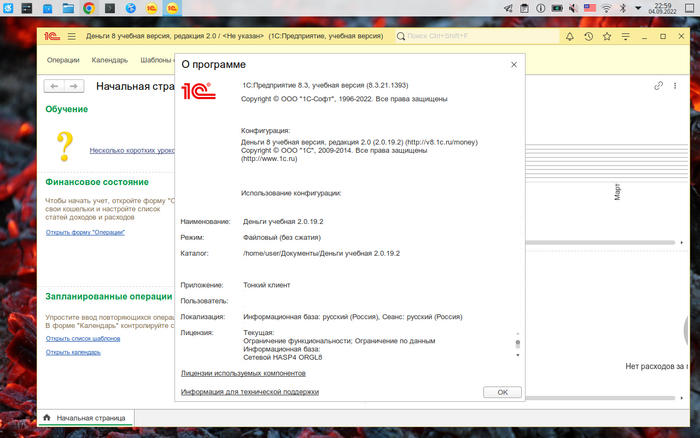Open the battery tray icon
Screen dimensions: 700x438
pyautogui.click(x=557, y=8)
